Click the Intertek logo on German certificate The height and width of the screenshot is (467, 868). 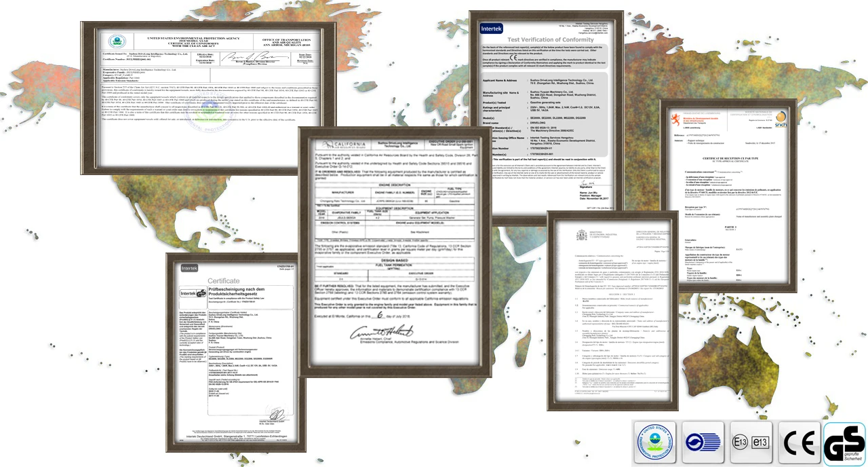[189, 268]
